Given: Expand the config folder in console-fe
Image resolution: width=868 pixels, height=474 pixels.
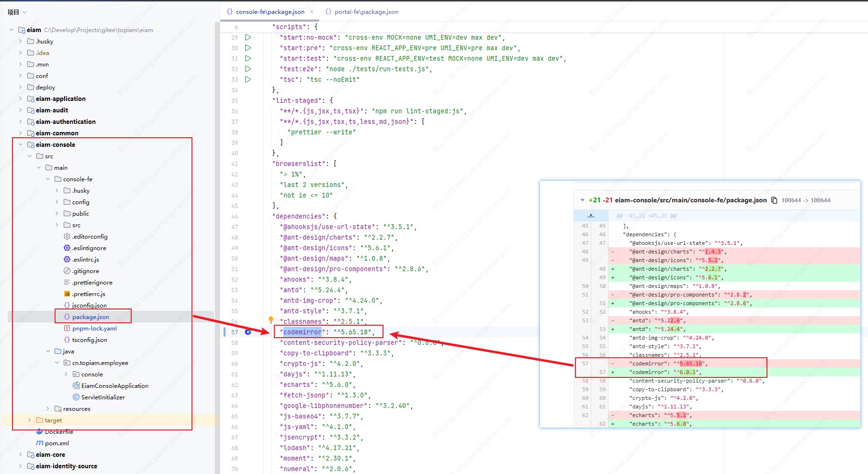Looking at the screenshot, I should [x=57, y=202].
